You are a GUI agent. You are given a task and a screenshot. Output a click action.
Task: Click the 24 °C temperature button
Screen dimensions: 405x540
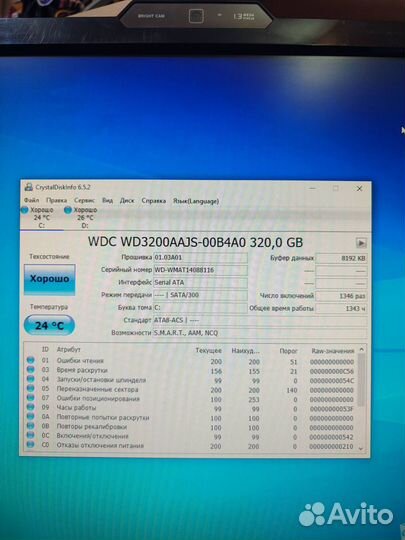(49, 325)
